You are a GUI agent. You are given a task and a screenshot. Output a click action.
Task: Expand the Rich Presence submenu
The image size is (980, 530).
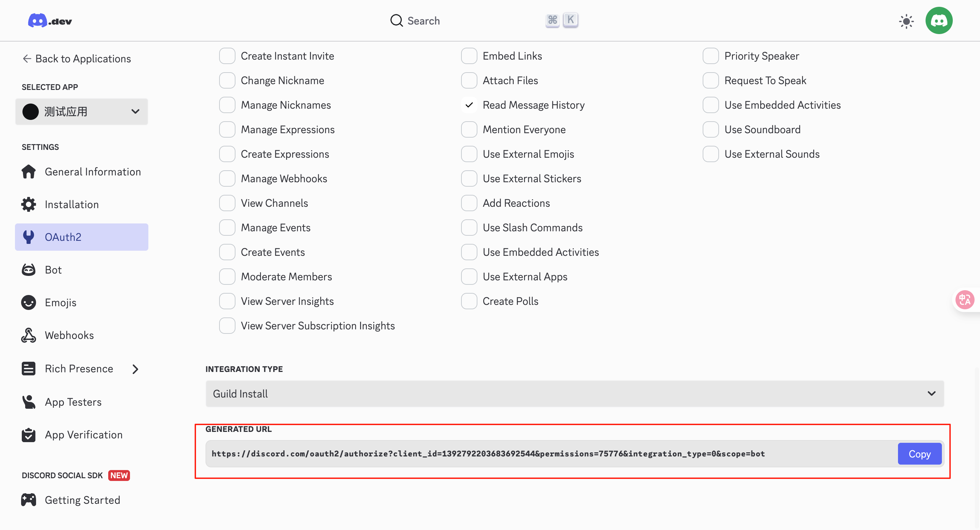point(135,369)
